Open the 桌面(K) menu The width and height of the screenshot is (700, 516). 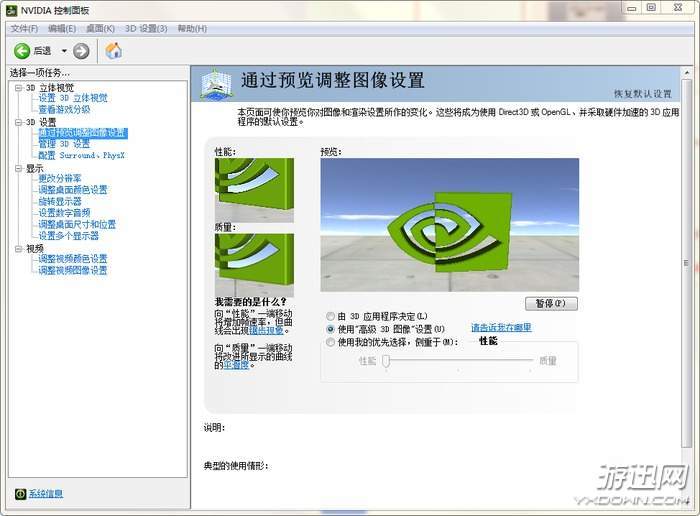100,29
